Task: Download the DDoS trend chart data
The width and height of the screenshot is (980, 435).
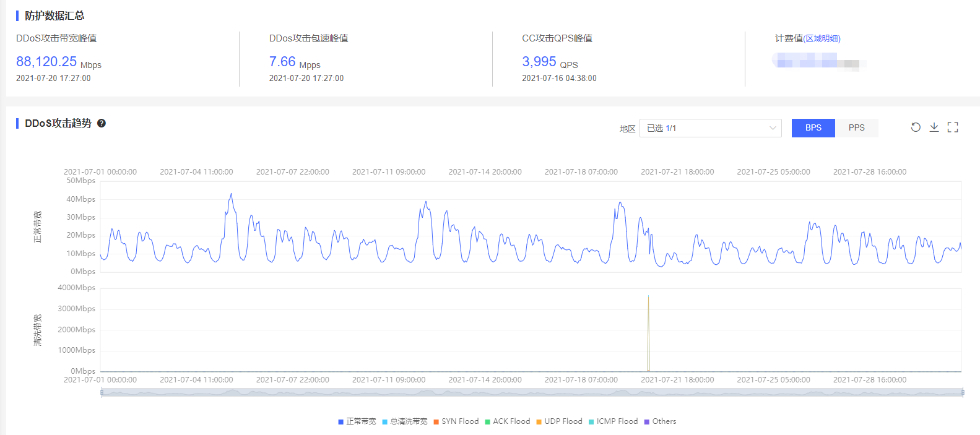Action: pyautogui.click(x=934, y=127)
